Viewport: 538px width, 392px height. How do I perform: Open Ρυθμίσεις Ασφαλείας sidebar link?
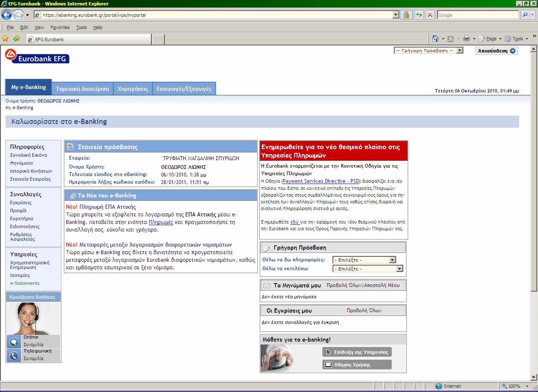[23, 237]
